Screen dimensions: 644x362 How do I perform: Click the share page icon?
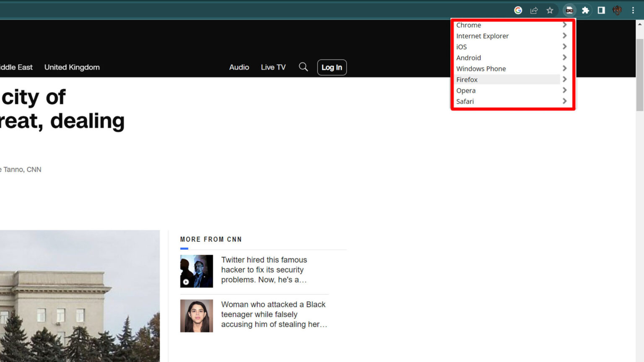tap(534, 10)
